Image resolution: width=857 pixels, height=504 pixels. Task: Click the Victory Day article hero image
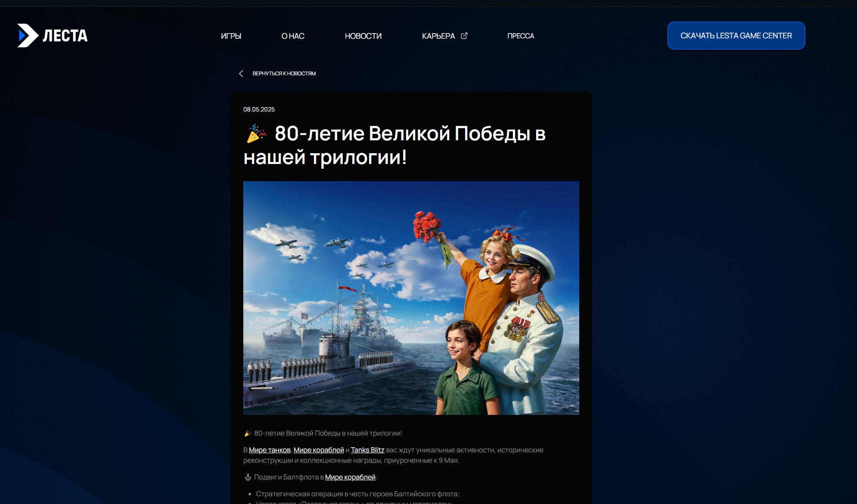coord(411,298)
